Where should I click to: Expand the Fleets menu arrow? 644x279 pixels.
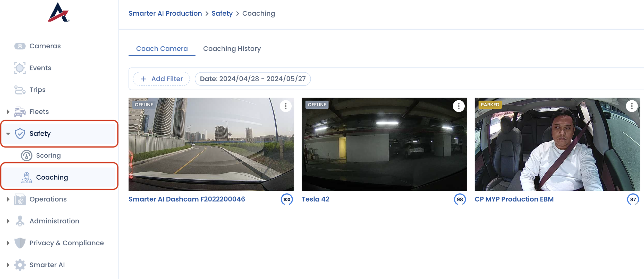pos(8,112)
